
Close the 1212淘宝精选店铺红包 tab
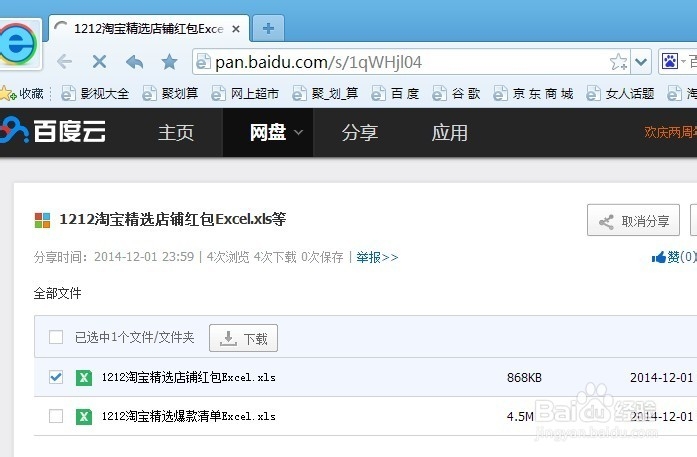point(236,29)
